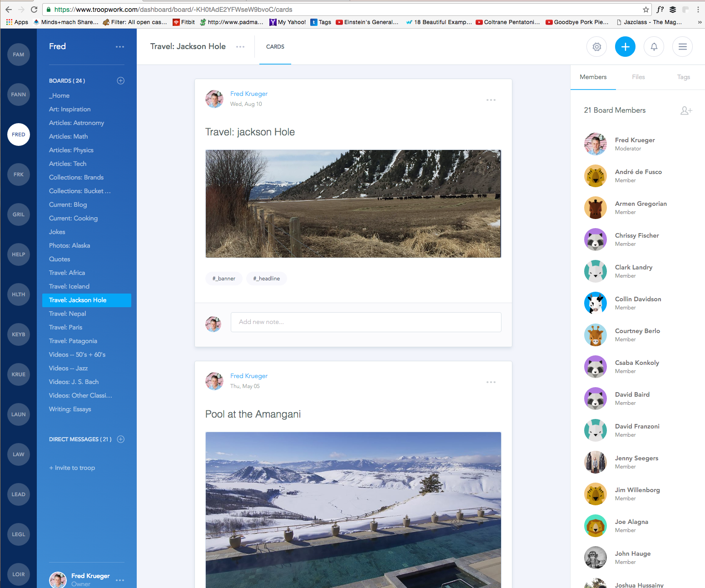Click the #_banner tag
This screenshot has height=588, width=705.
pos(224,279)
